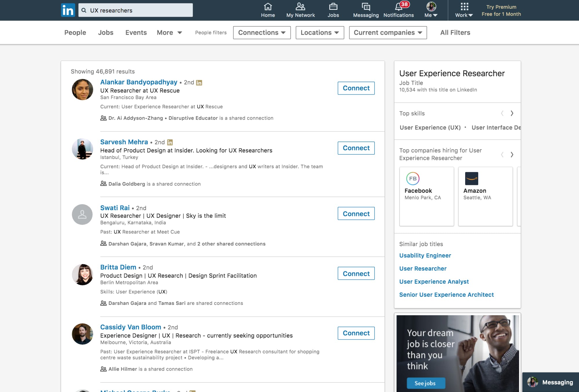
Task: Open Senior User Experience Architect link
Action: click(x=446, y=294)
